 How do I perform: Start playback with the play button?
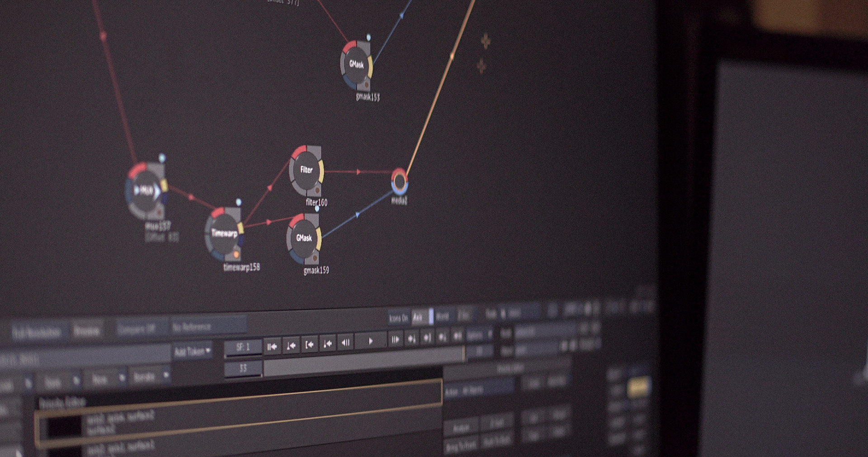pyautogui.click(x=370, y=341)
